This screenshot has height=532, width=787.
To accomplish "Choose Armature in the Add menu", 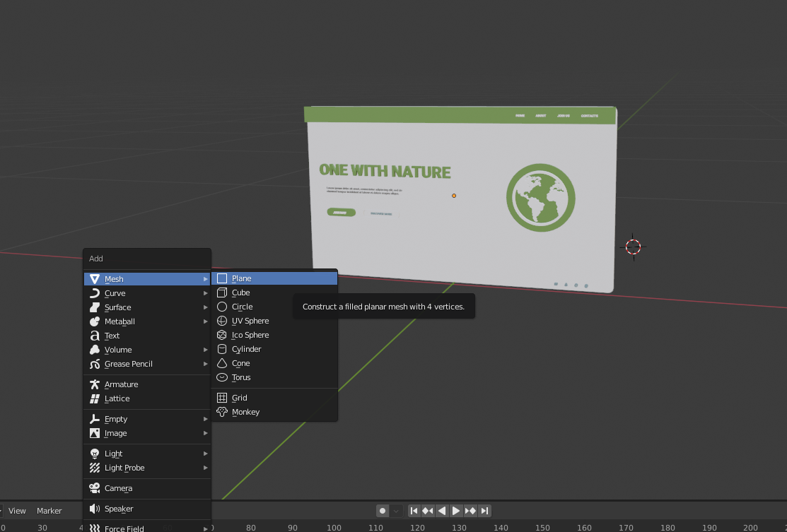I will tap(147, 384).
